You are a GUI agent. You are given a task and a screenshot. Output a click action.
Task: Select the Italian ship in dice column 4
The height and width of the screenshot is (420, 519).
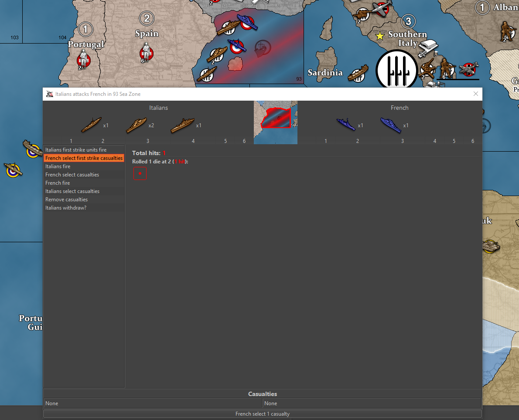pyautogui.click(x=182, y=125)
